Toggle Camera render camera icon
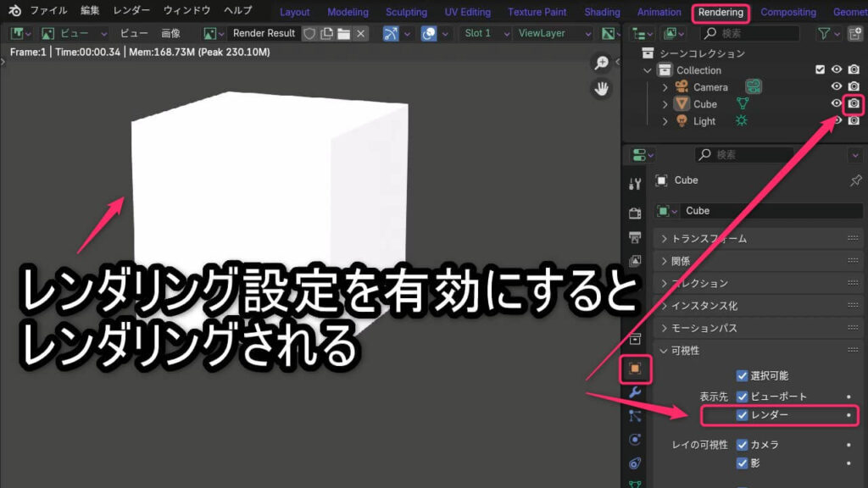868x488 pixels. point(854,86)
